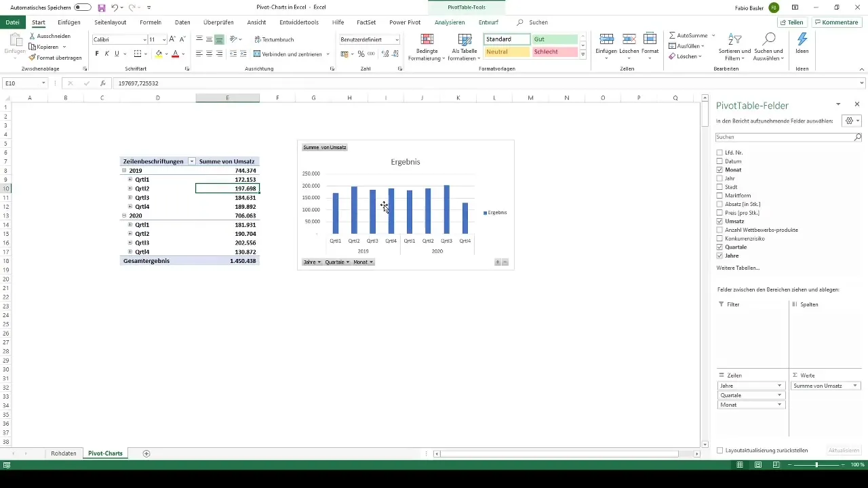Screen dimensions: 868x488
Task: Click the Ideen lightning icon
Action: [802, 41]
